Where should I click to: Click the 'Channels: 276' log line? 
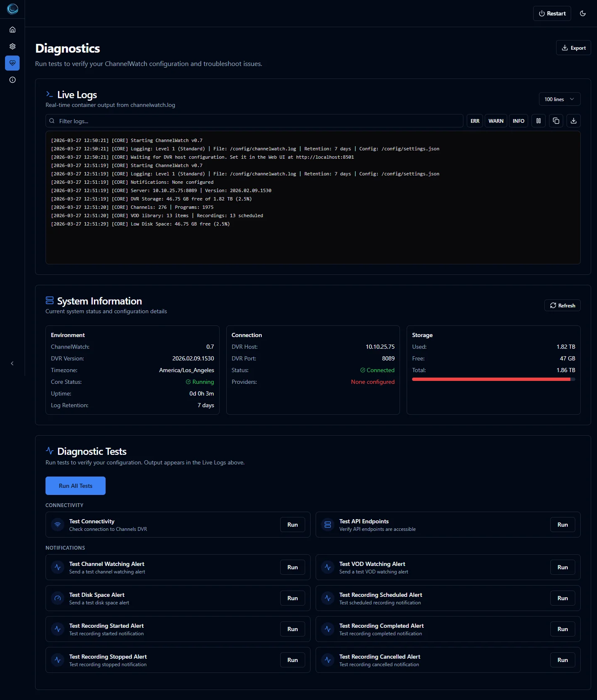tap(132, 207)
